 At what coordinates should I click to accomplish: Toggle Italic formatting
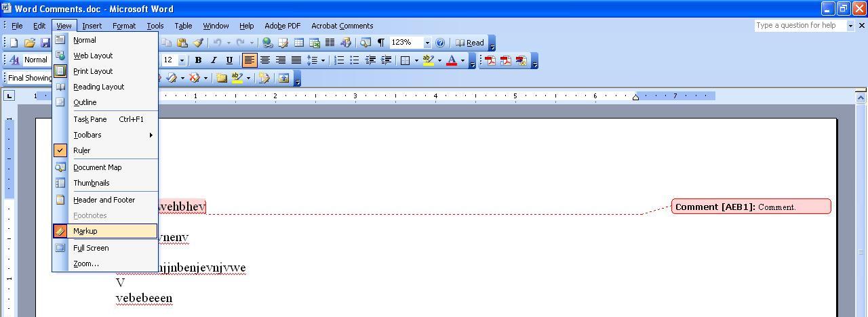214,60
